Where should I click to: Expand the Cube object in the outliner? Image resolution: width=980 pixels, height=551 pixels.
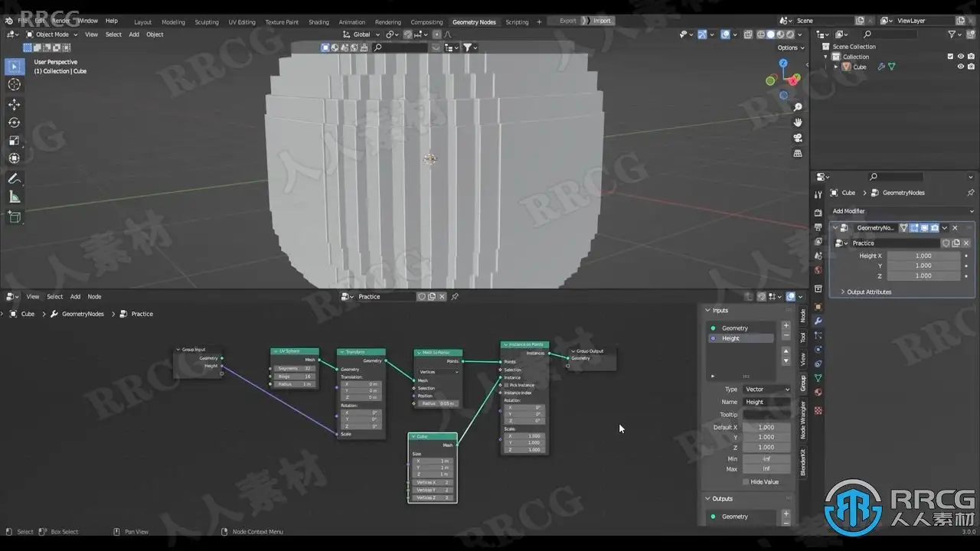coord(837,67)
